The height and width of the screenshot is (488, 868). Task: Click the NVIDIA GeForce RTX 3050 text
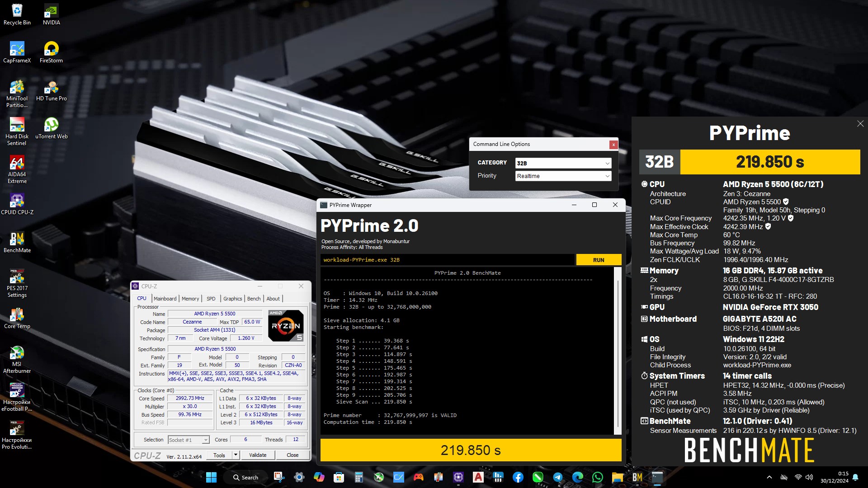tap(770, 307)
